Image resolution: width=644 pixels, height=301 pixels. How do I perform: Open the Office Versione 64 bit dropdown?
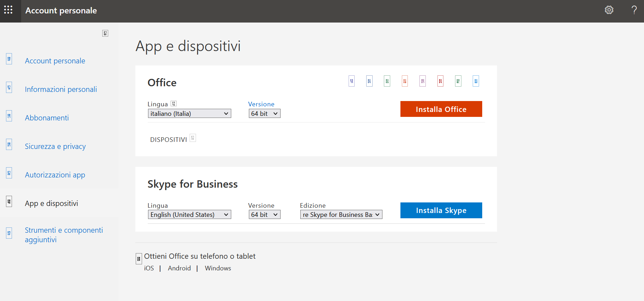[264, 113]
